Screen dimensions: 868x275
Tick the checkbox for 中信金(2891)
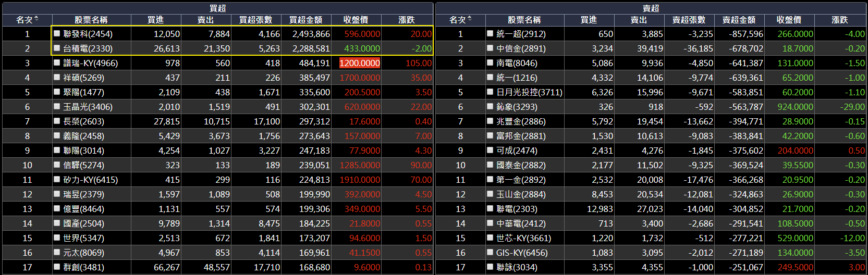[490, 48]
